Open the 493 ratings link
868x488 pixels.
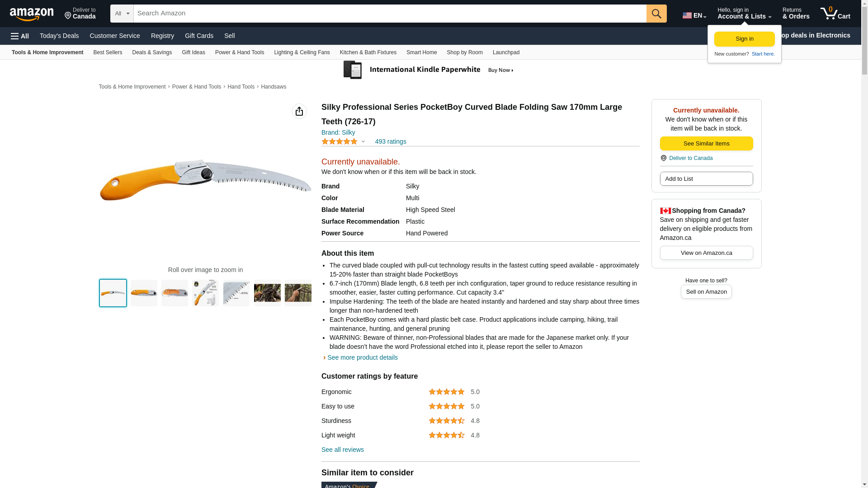tap(391, 141)
